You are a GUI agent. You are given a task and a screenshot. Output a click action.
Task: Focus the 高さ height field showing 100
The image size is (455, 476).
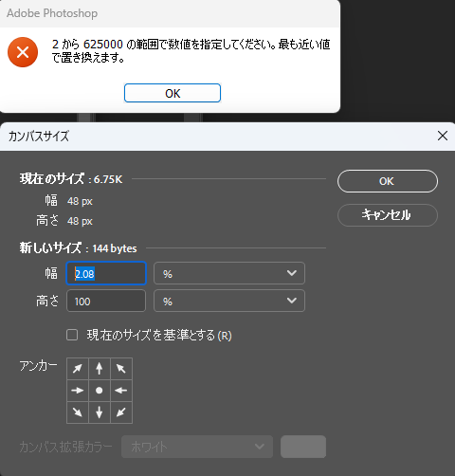(106, 301)
